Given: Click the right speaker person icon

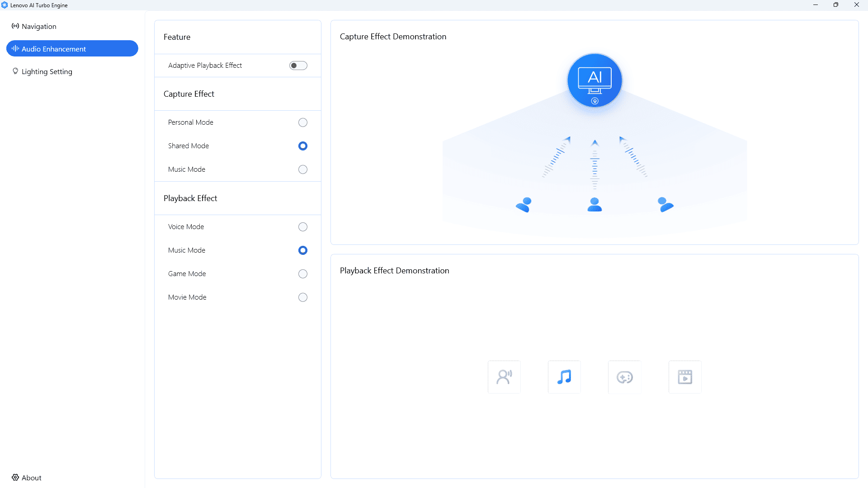Looking at the screenshot, I should [x=665, y=205].
